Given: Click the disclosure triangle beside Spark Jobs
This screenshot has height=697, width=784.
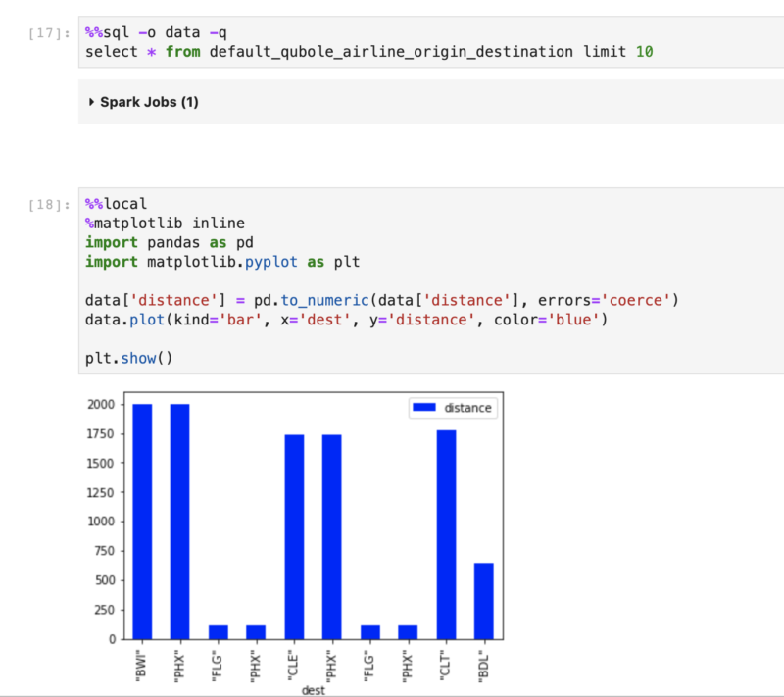Looking at the screenshot, I should (91, 101).
